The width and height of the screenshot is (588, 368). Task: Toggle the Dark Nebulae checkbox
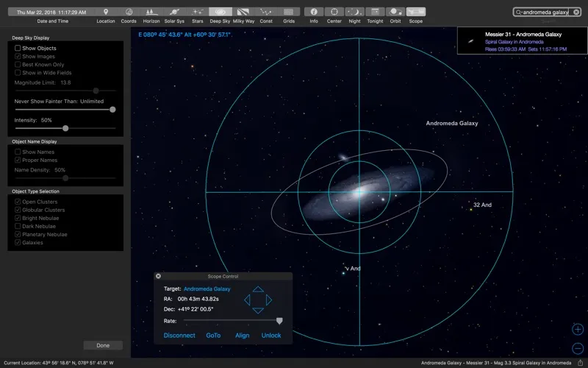(18, 227)
